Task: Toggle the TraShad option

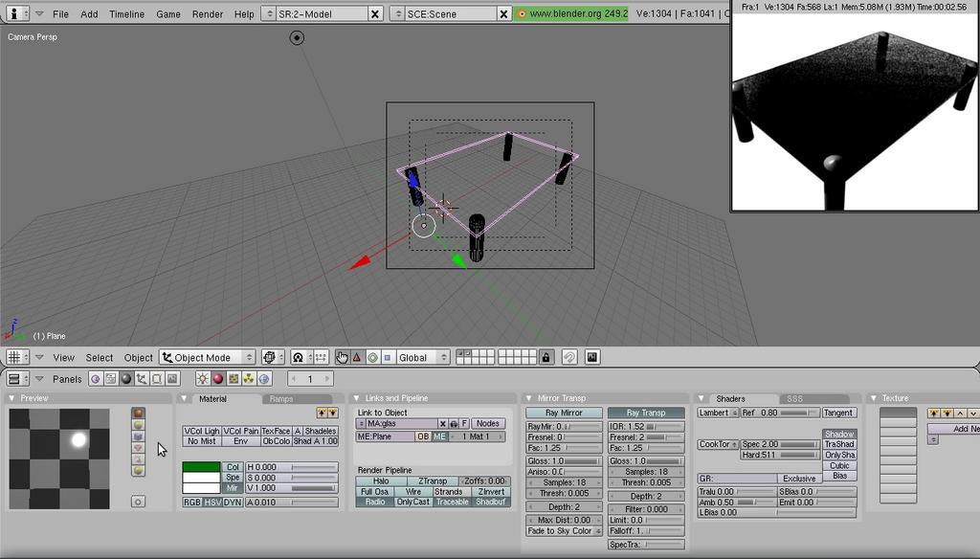Action: click(x=839, y=444)
